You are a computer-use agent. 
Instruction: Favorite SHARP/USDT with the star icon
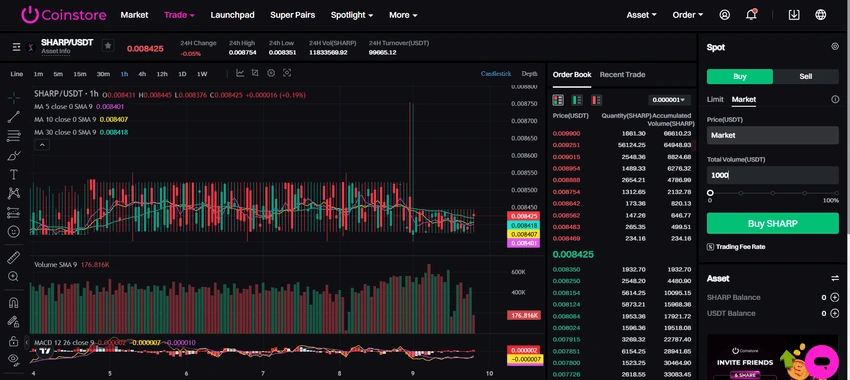[108, 46]
